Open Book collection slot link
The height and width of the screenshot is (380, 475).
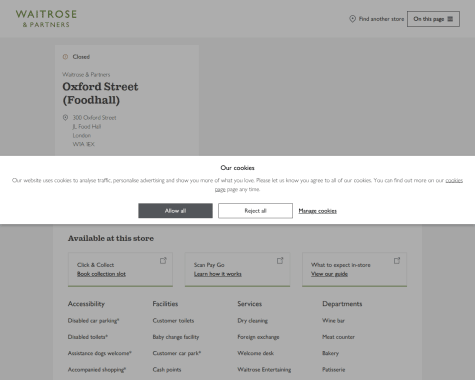(101, 274)
